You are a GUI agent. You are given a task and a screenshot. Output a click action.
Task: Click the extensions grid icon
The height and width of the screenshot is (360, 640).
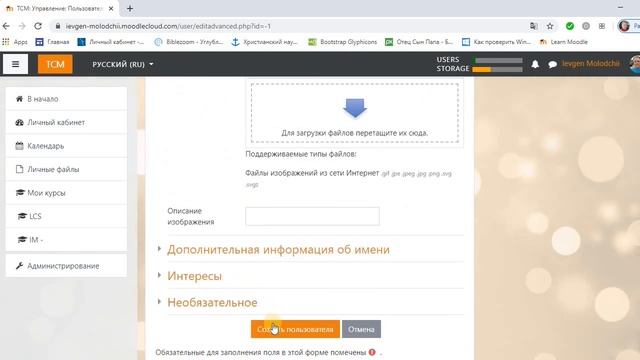(602, 26)
